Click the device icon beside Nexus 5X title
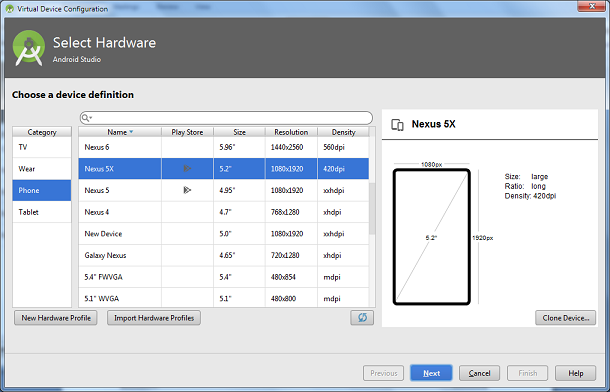Image resolution: width=610 pixels, height=392 pixels. click(397, 125)
